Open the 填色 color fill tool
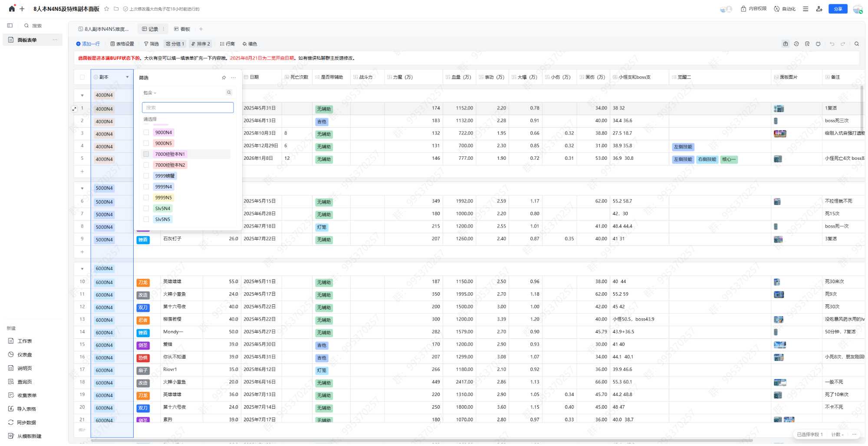The image size is (868, 446). tap(250, 44)
